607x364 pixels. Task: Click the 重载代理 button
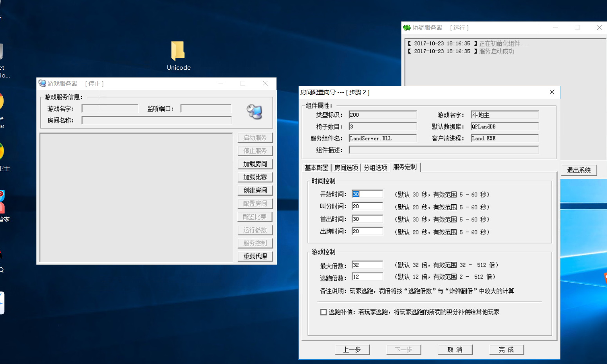click(x=255, y=256)
